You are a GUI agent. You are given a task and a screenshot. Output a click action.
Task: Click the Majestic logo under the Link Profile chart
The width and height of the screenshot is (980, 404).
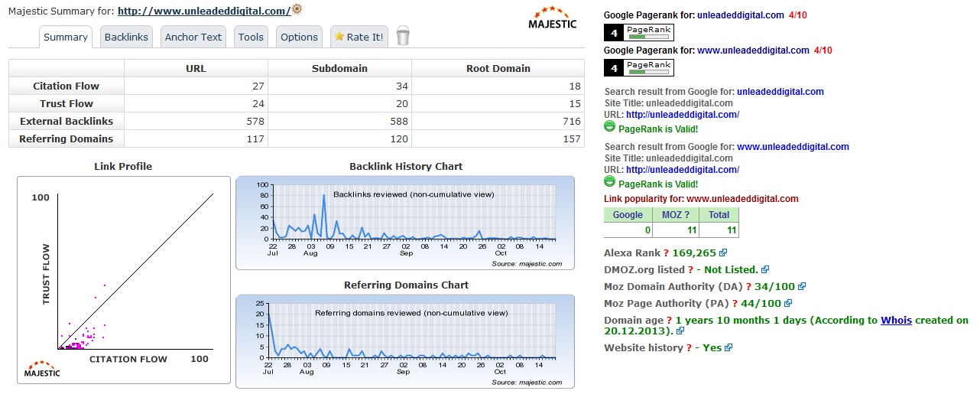pos(42,367)
